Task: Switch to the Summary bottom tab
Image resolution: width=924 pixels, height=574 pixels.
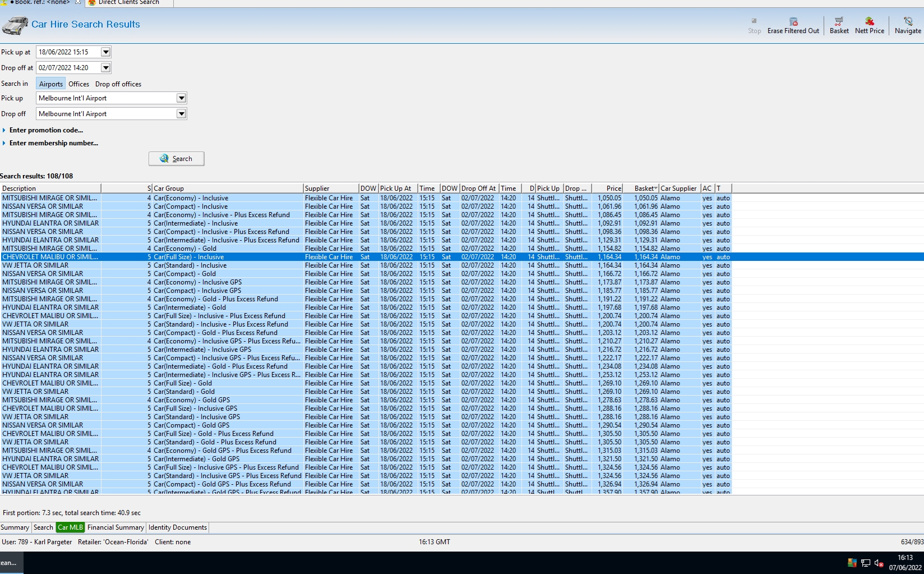Action: tap(15, 527)
